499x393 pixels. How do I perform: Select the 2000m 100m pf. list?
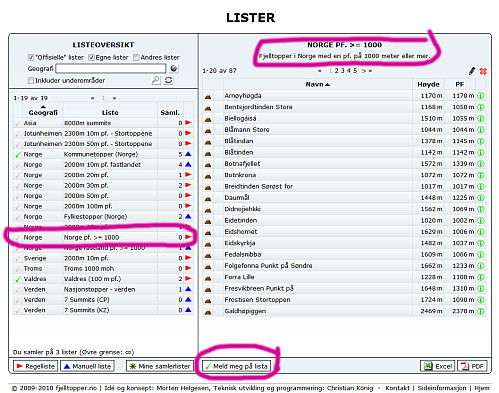coord(103,206)
